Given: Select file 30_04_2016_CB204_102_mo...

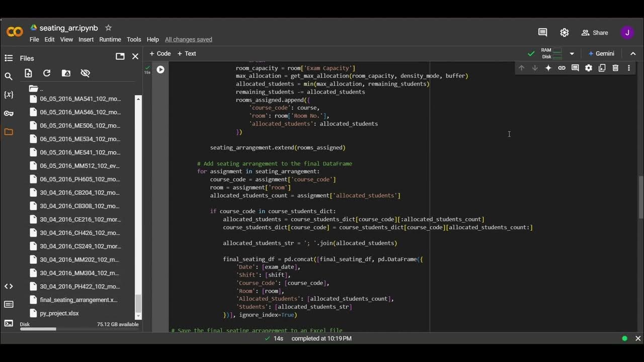Looking at the screenshot, I should (x=80, y=193).
